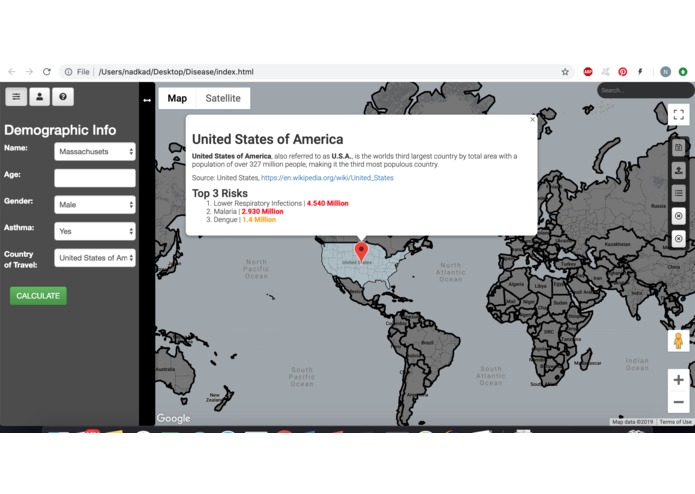Viewport: 695px width, 494px height.
Task: Open the help question mark button
Action: click(x=63, y=97)
